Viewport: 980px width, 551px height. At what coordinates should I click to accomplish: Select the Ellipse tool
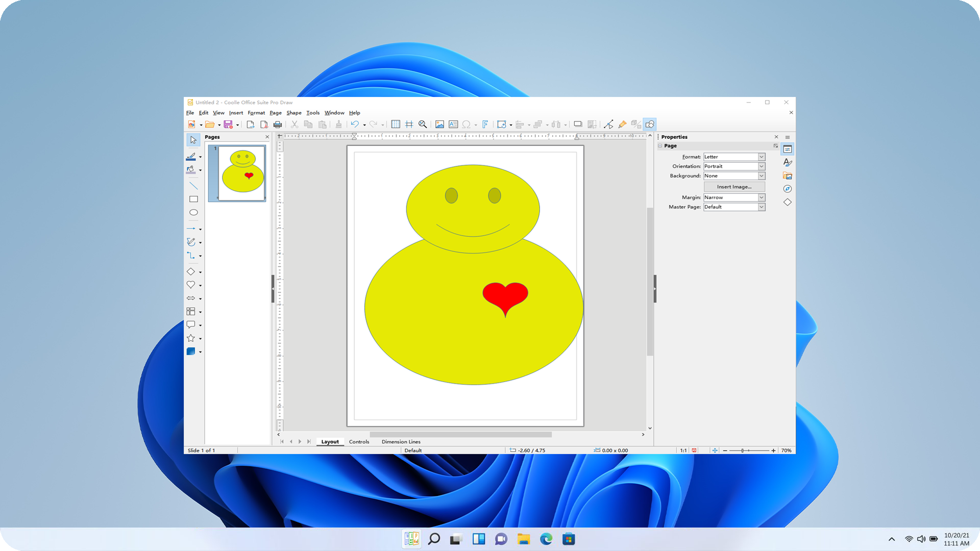[x=193, y=212]
